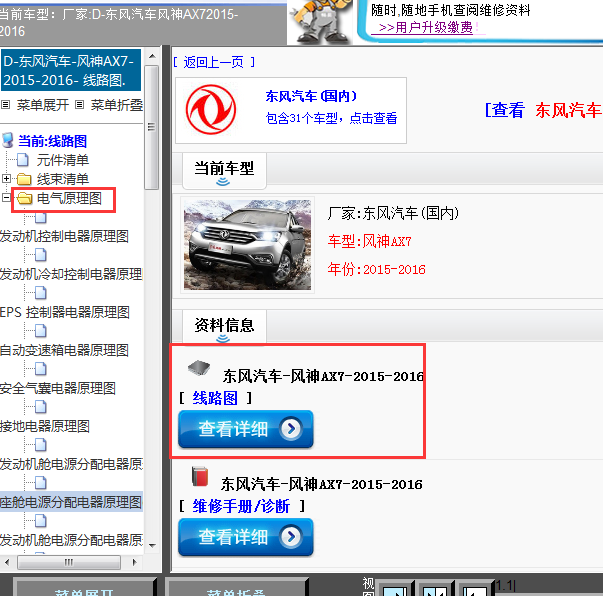Click the red book icon for 维修手册

click(200, 476)
